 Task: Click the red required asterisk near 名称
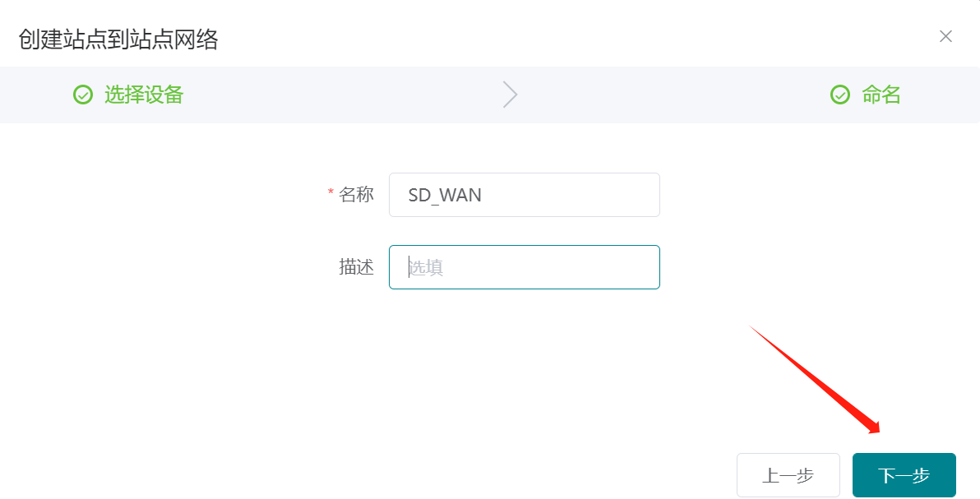click(331, 193)
